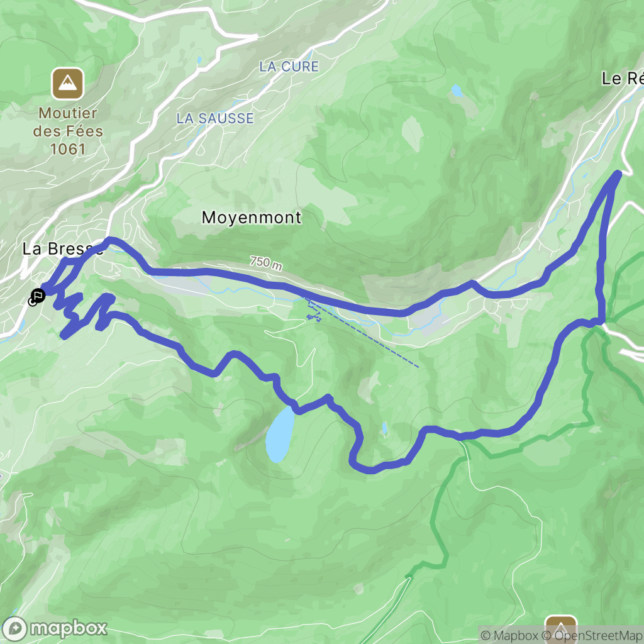Select the start/finish flag marker near La Bresse

37,296
